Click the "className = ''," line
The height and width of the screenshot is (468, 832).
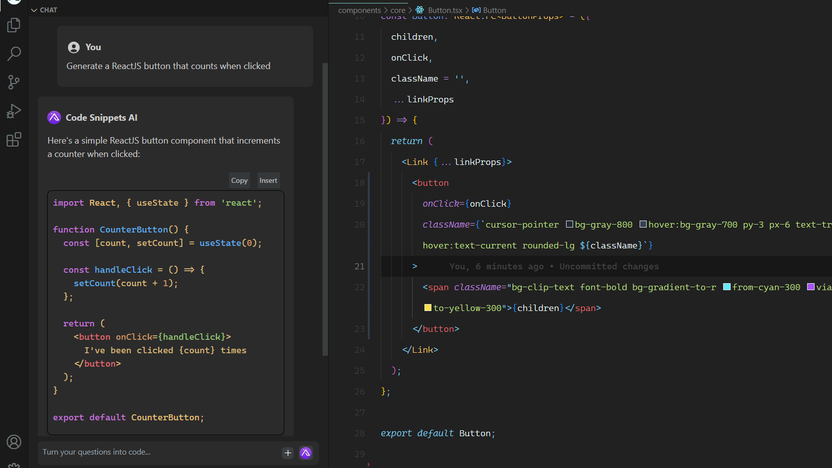pos(430,79)
